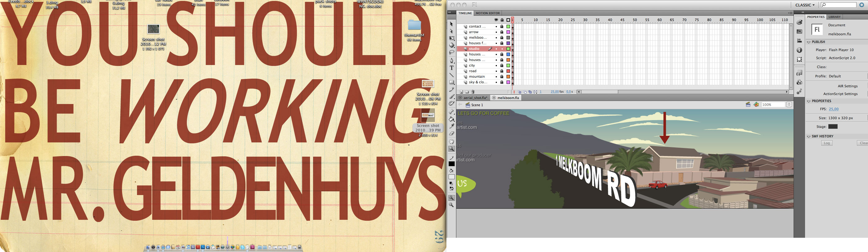Open the CLASSIC workspace dropdown
Screen dimensions: 868x252
pyautogui.click(x=805, y=5)
